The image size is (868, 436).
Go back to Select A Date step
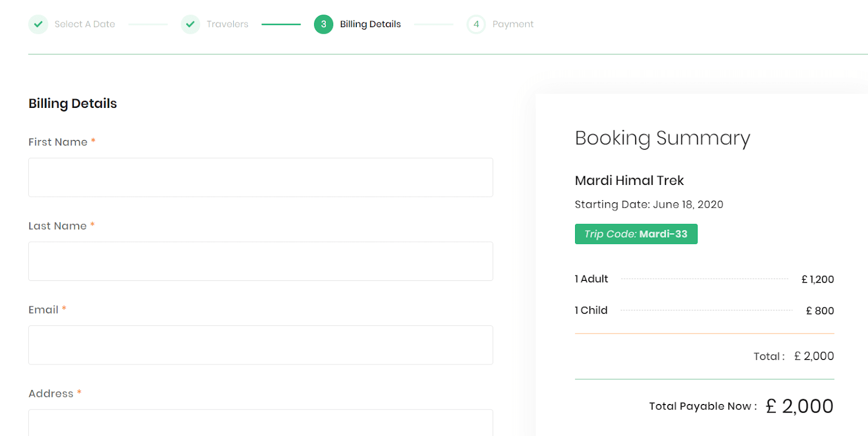(85, 24)
